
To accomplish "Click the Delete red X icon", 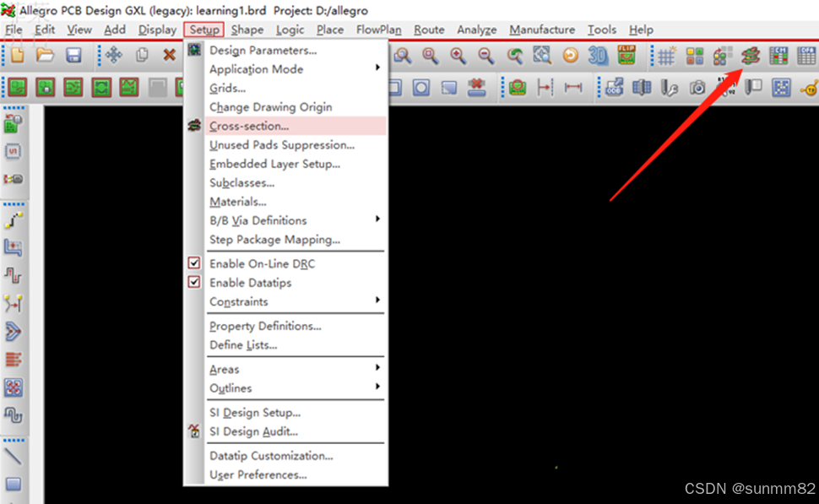I will point(169,56).
